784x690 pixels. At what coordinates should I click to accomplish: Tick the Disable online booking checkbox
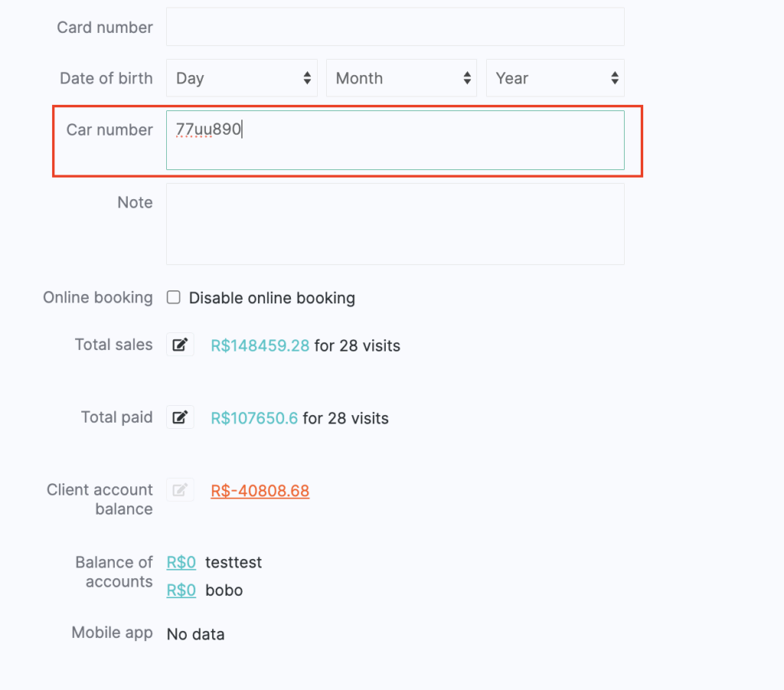[x=174, y=297]
